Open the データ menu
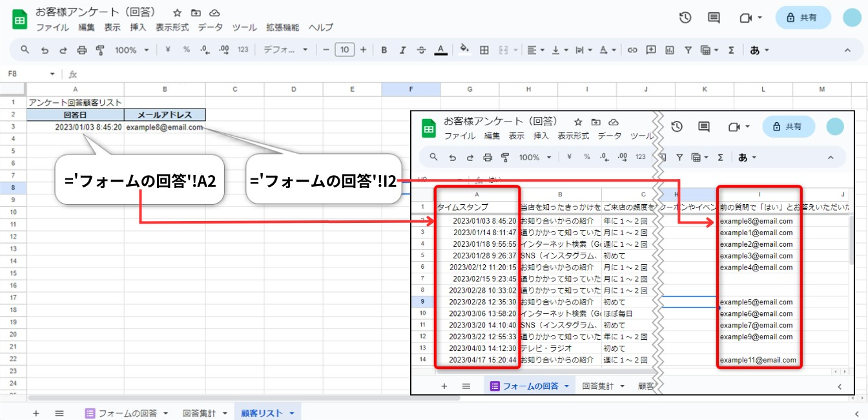 (211, 28)
